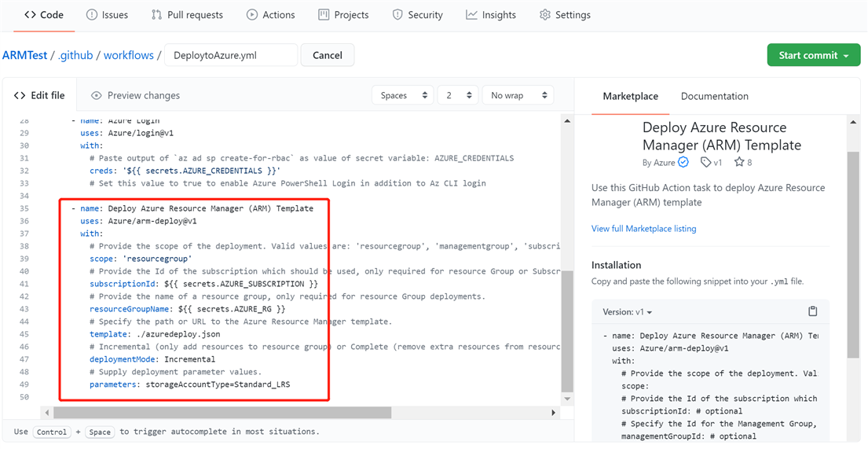Select the Edit file tab
Screen dimensions: 868x449
click(x=39, y=95)
